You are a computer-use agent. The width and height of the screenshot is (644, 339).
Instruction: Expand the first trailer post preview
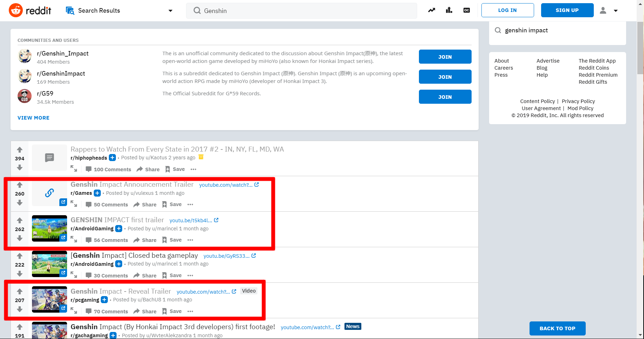(74, 239)
